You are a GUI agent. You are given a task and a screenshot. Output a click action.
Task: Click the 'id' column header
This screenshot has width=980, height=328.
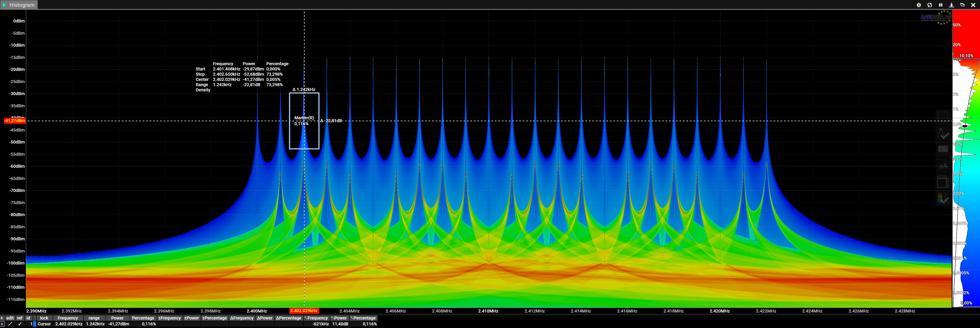point(28,318)
